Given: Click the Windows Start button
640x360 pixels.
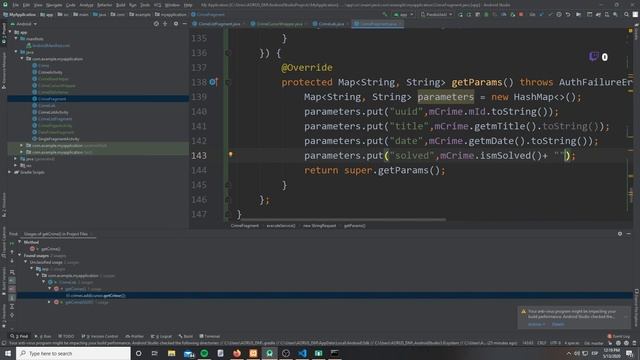Looking at the screenshot, I should pos(8,353).
